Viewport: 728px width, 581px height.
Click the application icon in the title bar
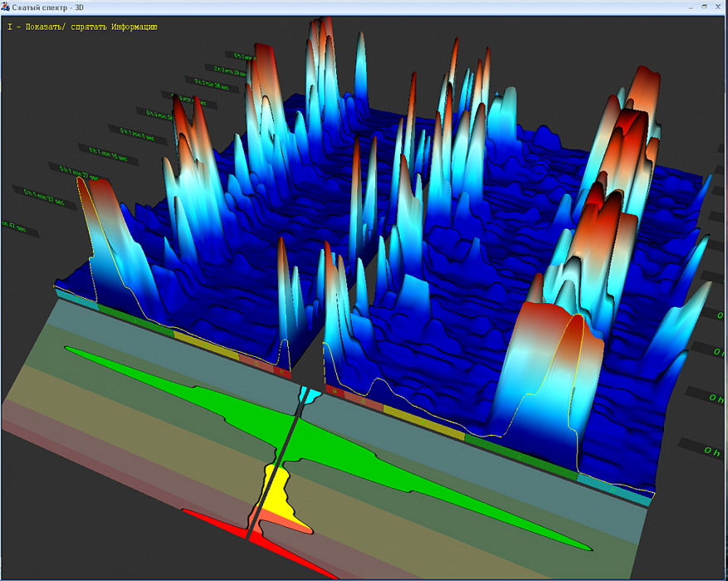coord(6,6)
